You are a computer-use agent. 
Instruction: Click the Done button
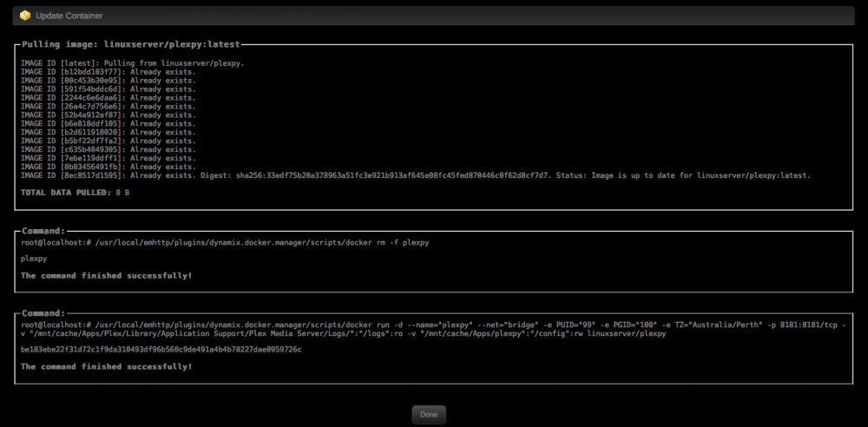[429, 414]
